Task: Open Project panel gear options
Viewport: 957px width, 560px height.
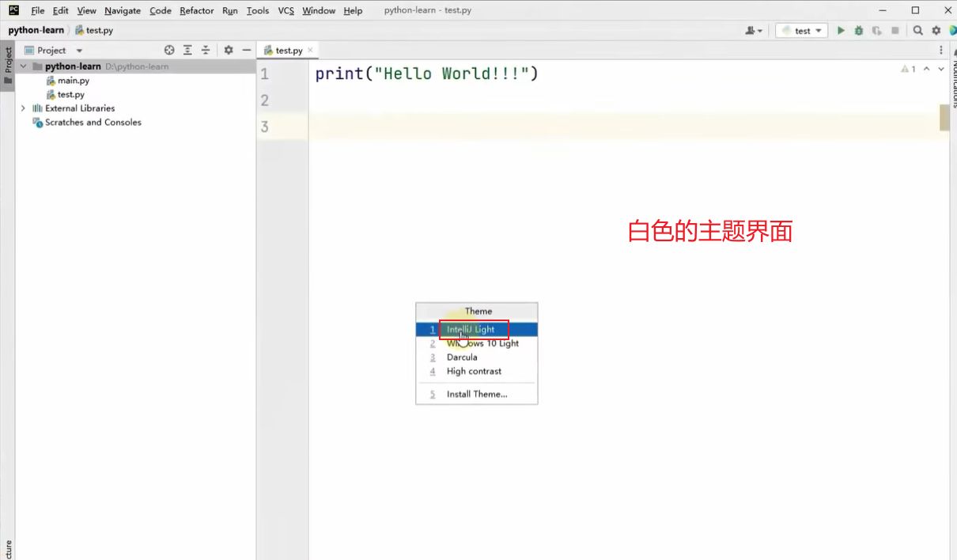Action: tap(229, 50)
